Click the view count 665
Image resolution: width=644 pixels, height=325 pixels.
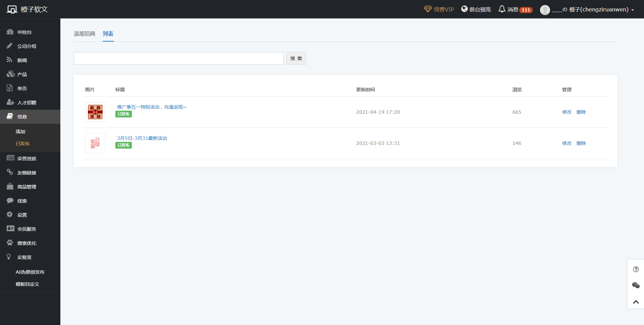[517, 112]
